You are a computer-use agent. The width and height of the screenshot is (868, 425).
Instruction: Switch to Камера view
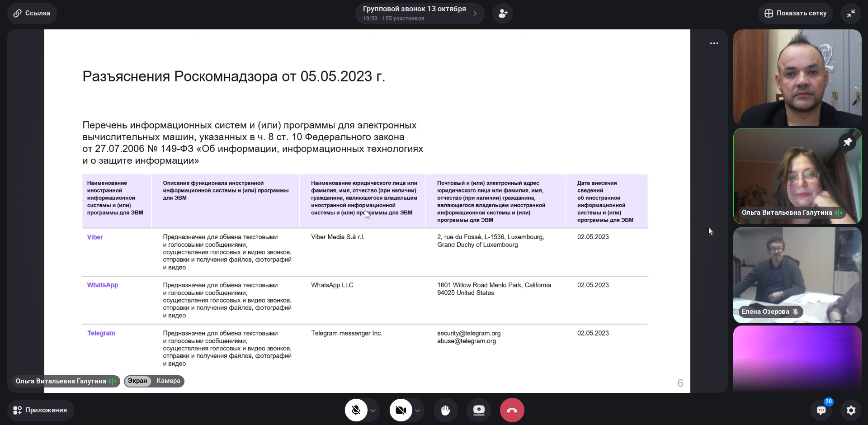(x=168, y=381)
